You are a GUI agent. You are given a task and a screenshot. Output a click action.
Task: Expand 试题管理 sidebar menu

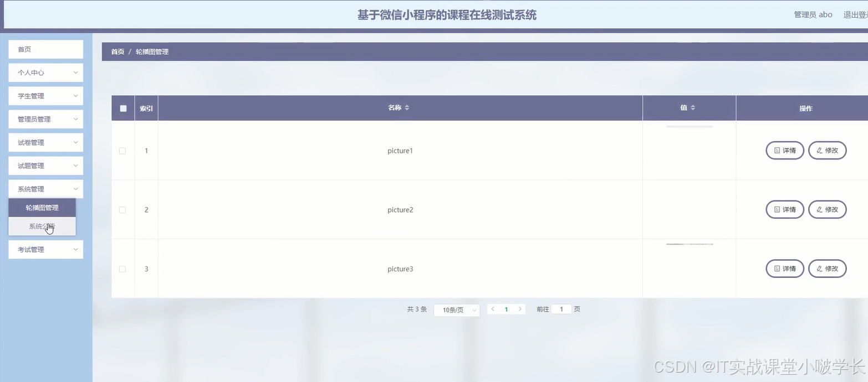[x=46, y=166]
